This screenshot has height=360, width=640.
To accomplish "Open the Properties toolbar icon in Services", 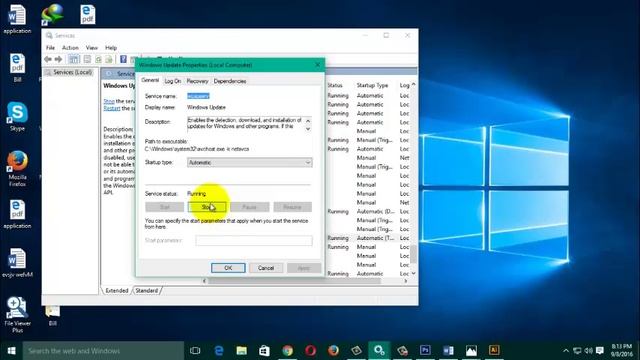I will [87, 59].
